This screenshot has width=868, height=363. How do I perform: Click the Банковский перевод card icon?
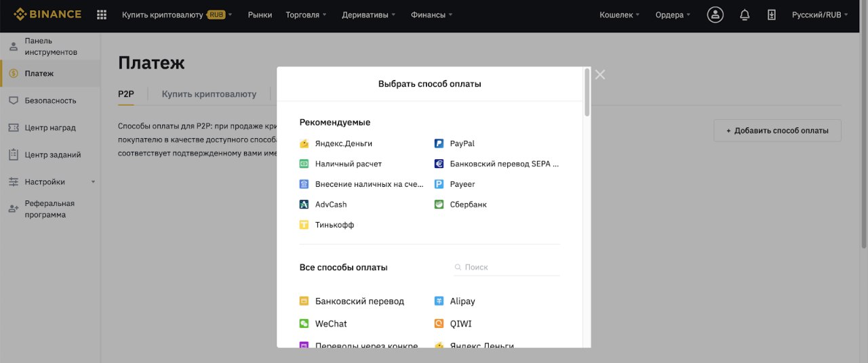coord(304,301)
